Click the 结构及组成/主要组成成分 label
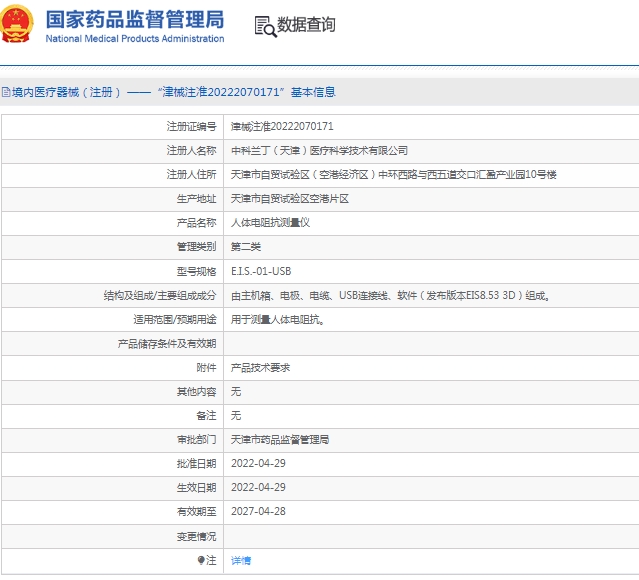 point(160,295)
